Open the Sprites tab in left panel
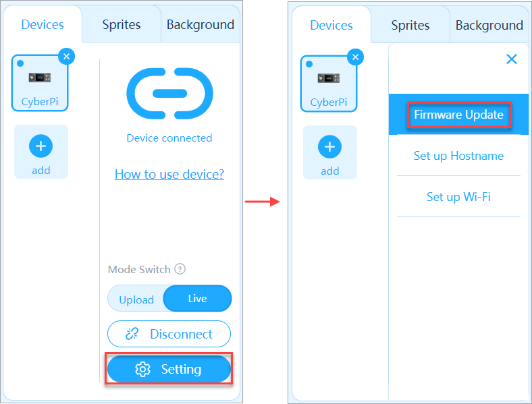The width and height of the screenshot is (532, 404). click(x=122, y=25)
